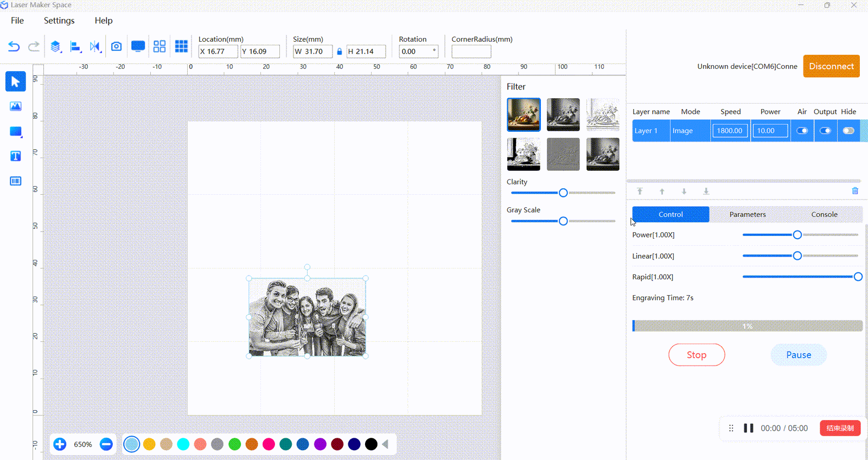Click the nine-square grid array icon
868x460 pixels.
tap(181, 47)
